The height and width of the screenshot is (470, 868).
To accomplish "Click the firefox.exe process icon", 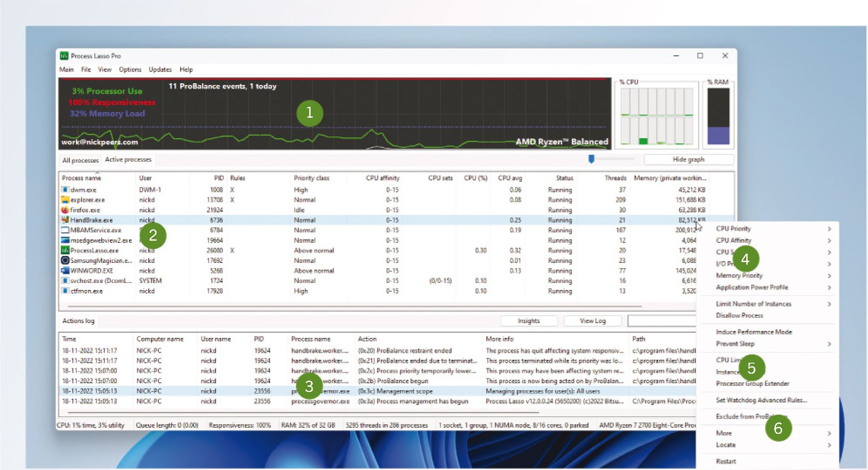I will pyautogui.click(x=65, y=210).
